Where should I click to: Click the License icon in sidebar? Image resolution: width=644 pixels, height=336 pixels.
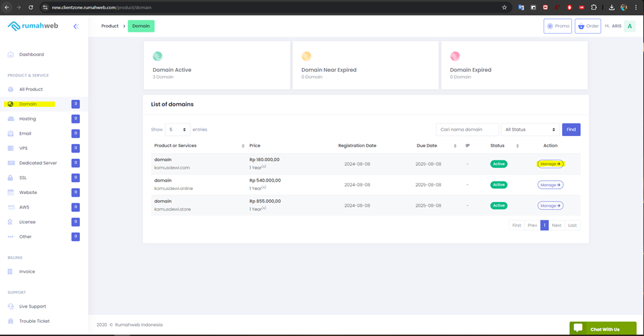click(x=11, y=222)
